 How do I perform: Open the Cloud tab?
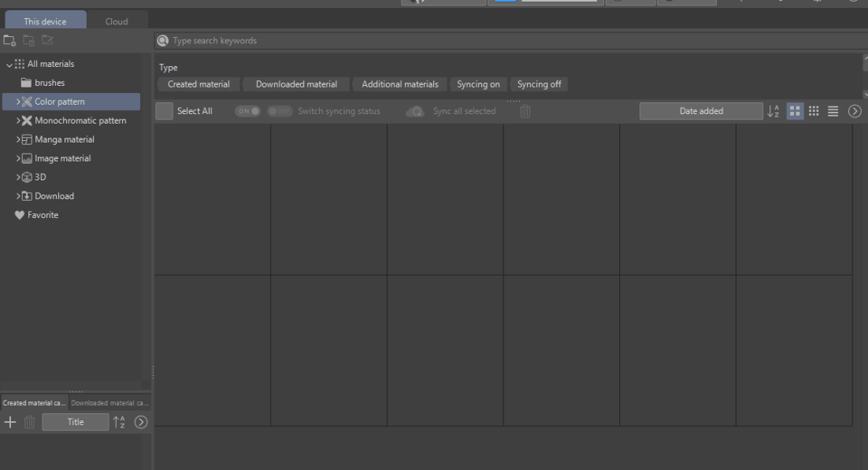[117, 21]
